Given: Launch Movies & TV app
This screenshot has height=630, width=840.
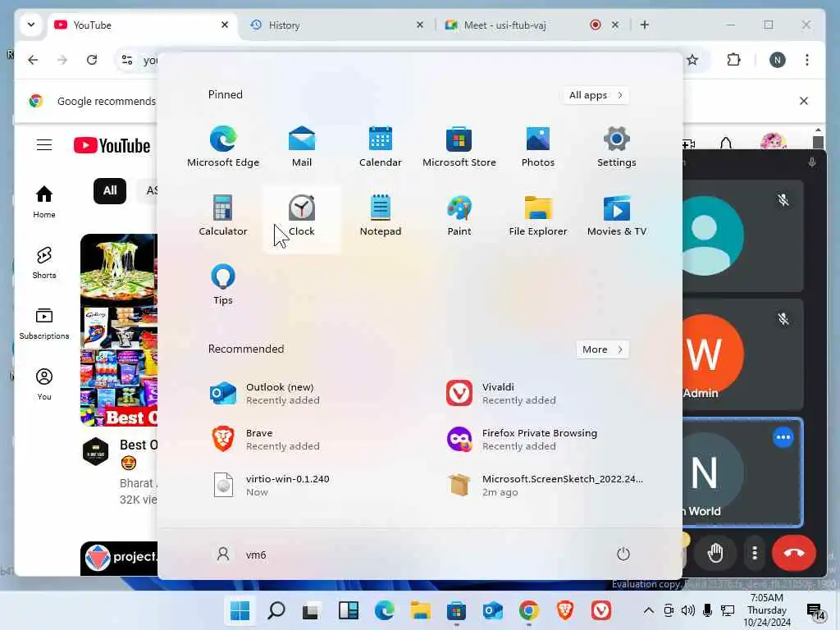Looking at the screenshot, I should tap(617, 215).
